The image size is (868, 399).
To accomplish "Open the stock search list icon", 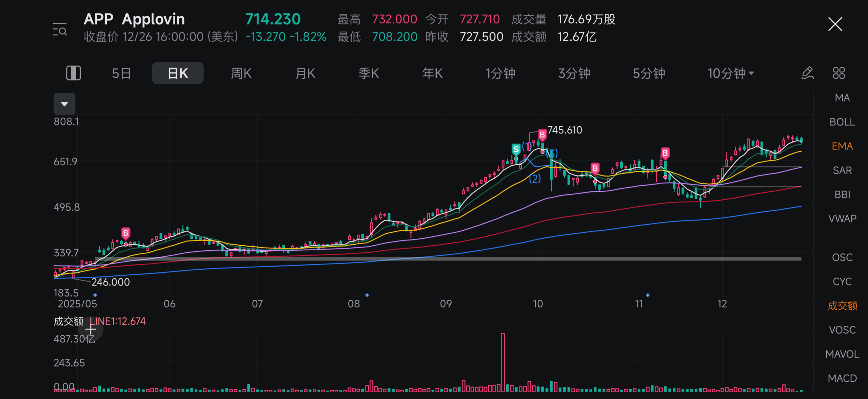I will [60, 30].
